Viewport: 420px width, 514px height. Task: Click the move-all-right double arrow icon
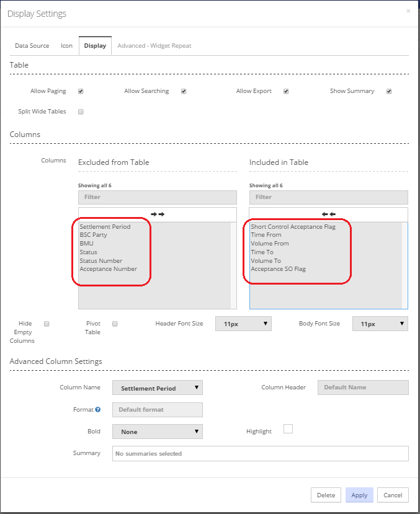point(158,214)
